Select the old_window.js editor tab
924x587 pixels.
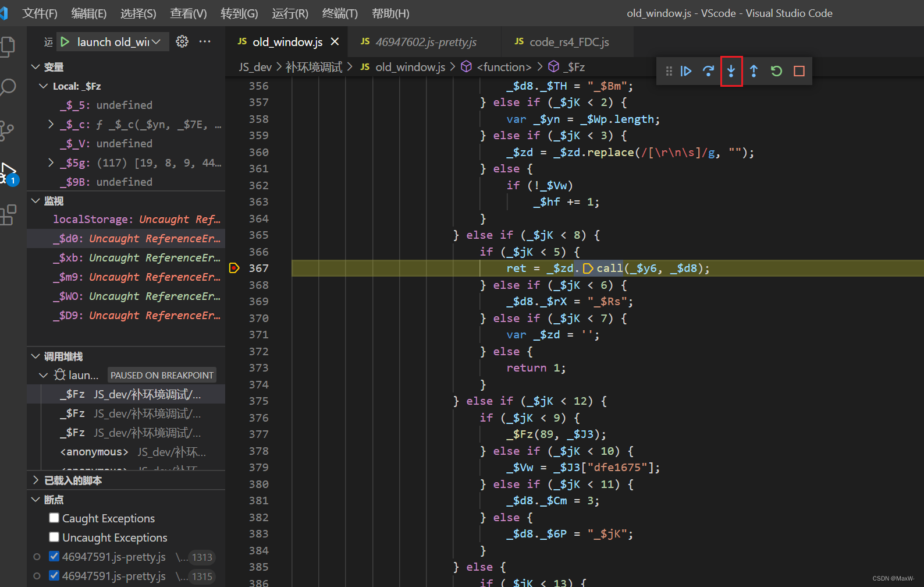coord(287,42)
